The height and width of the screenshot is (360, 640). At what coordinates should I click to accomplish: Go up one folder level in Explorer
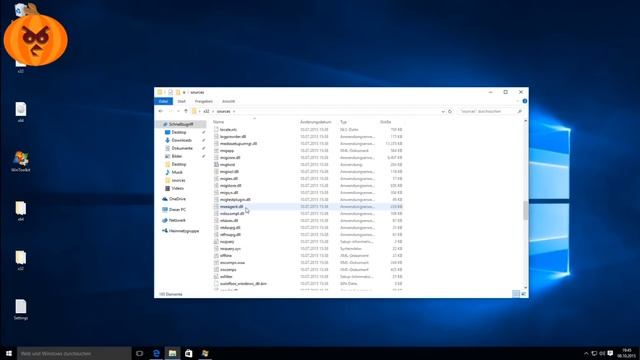pyautogui.click(x=186, y=111)
